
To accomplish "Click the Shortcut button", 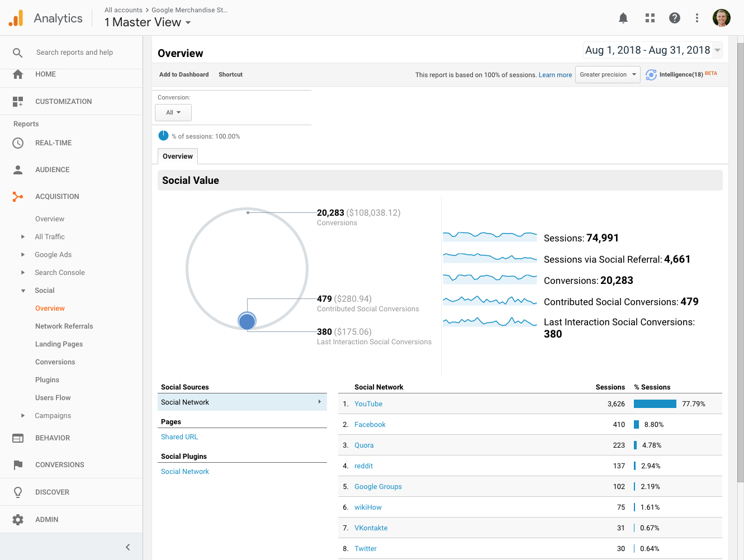I will pyautogui.click(x=230, y=74).
